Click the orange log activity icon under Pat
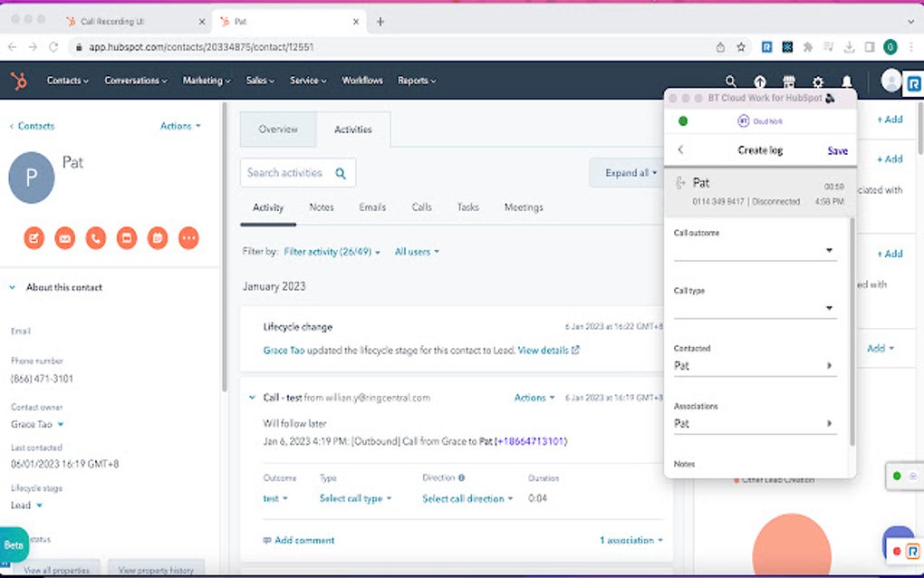The height and width of the screenshot is (578, 924). coord(127,238)
